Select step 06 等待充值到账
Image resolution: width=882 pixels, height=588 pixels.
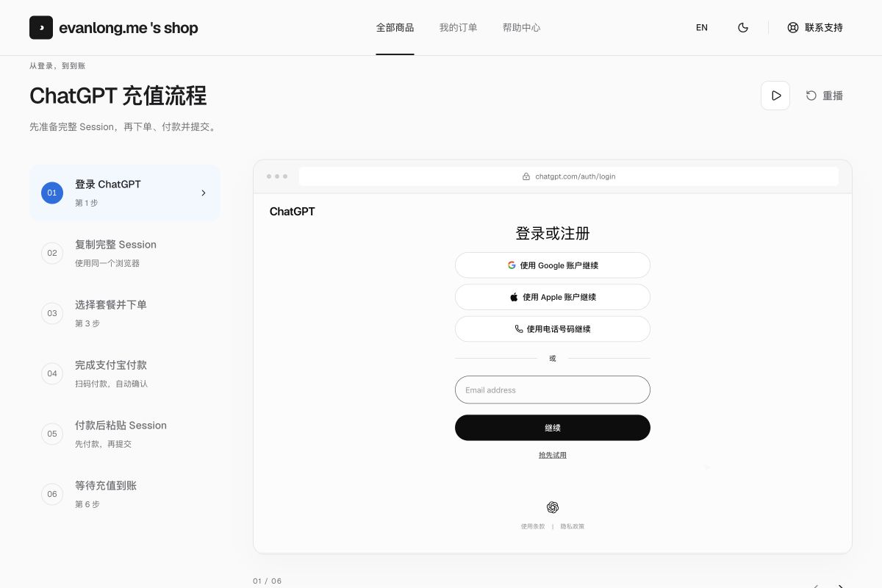click(x=125, y=494)
